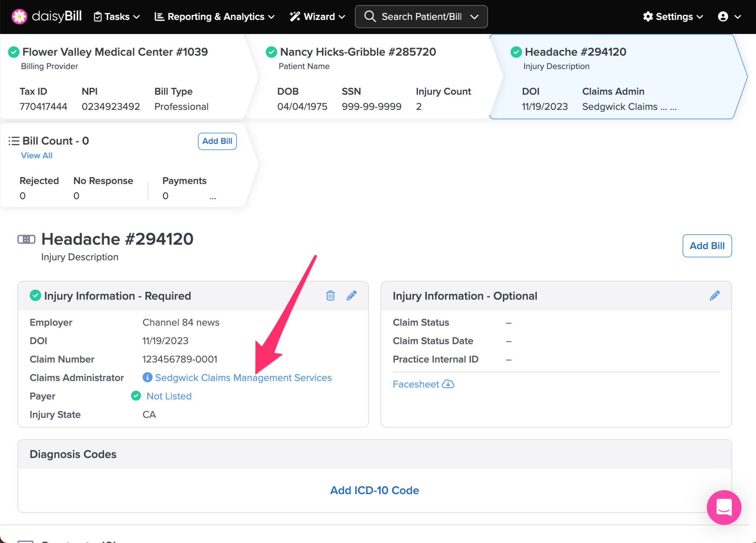Open the user account profile icon
The width and height of the screenshot is (756, 543).
coord(723,17)
